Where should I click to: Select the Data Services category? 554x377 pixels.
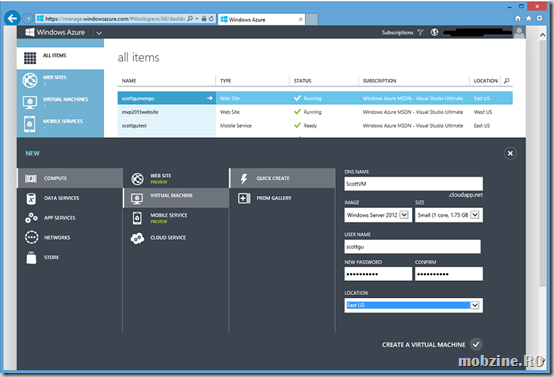[70, 198]
